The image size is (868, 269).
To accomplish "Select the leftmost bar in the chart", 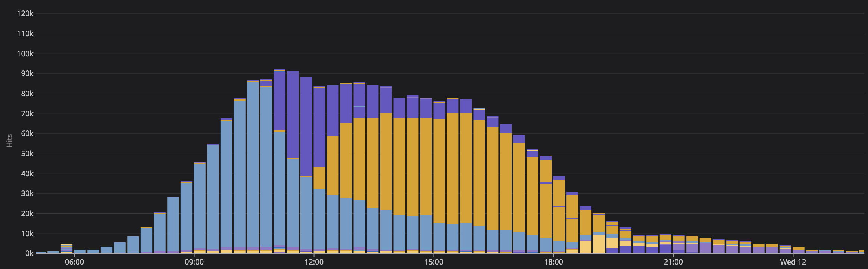I will (40, 253).
